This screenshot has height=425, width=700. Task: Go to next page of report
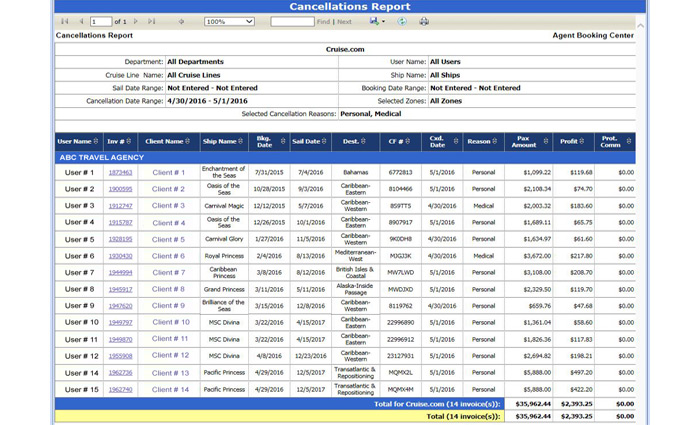pos(136,21)
